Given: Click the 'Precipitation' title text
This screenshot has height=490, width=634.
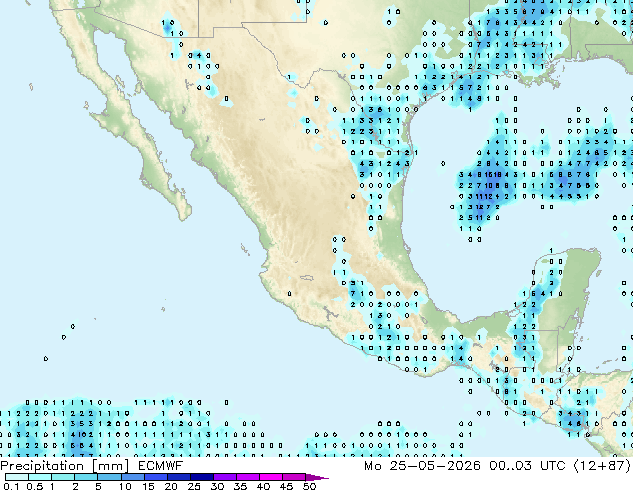Looking at the screenshot, I should (x=42, y=466).
